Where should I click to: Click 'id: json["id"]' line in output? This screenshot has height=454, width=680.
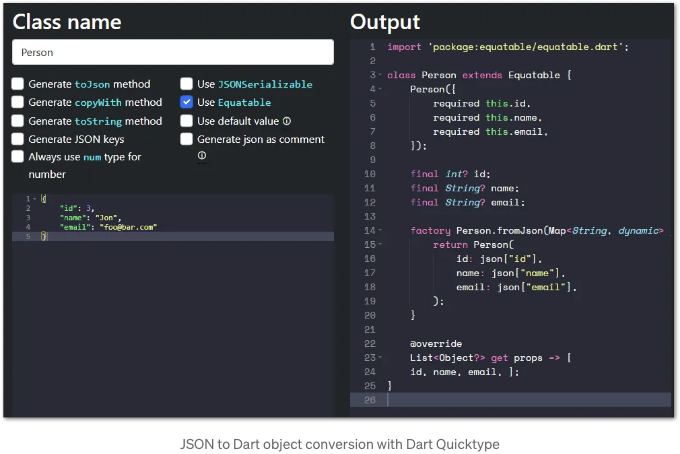coord(499,259)
